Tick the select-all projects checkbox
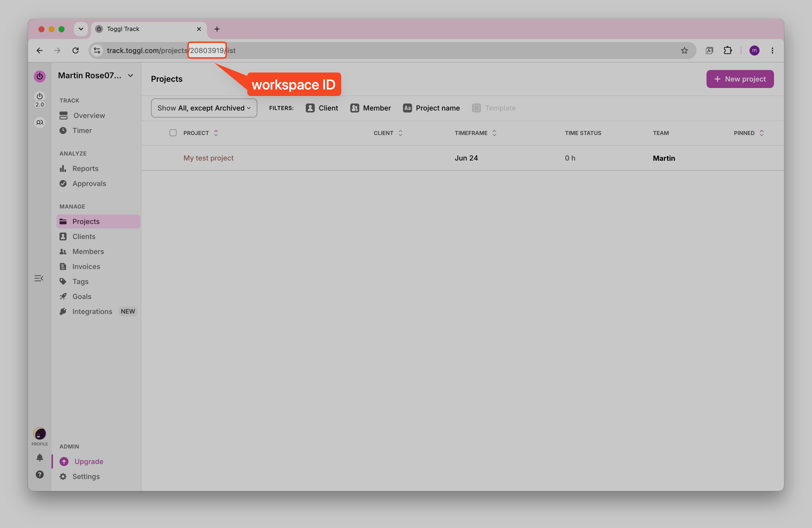The image size is (812, 528). point(173,133)
